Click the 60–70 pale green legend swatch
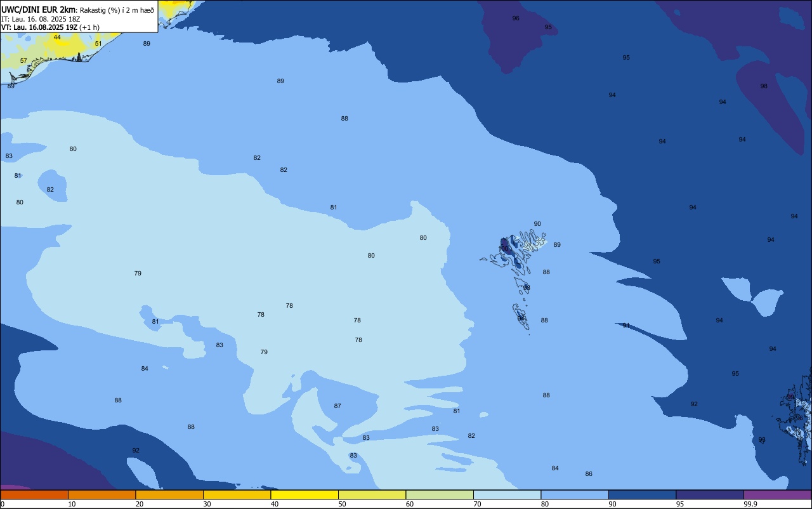This screenshot has width=812, height=509. coord(440,494)
